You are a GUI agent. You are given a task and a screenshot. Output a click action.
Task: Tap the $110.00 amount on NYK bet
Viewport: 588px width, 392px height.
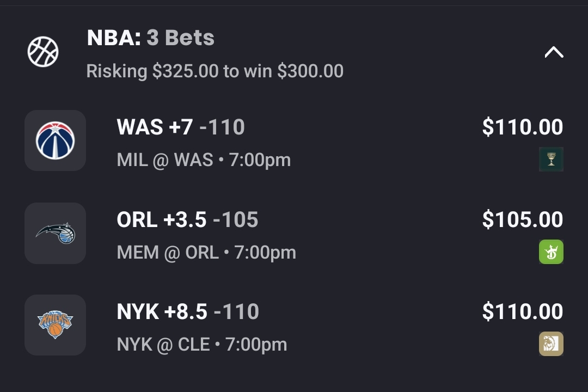pyautogui.click(x=522, y=312)
